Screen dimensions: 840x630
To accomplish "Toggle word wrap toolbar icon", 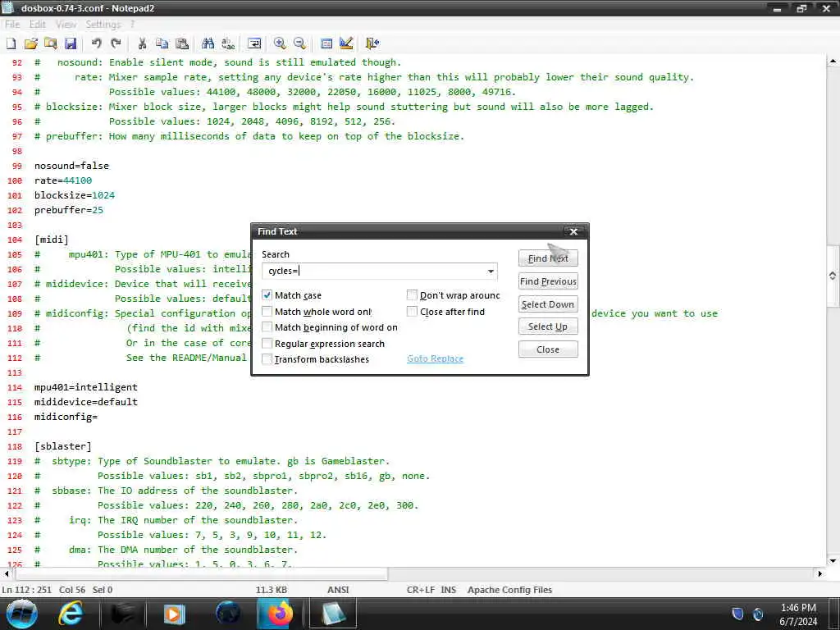I will (254, 43).
